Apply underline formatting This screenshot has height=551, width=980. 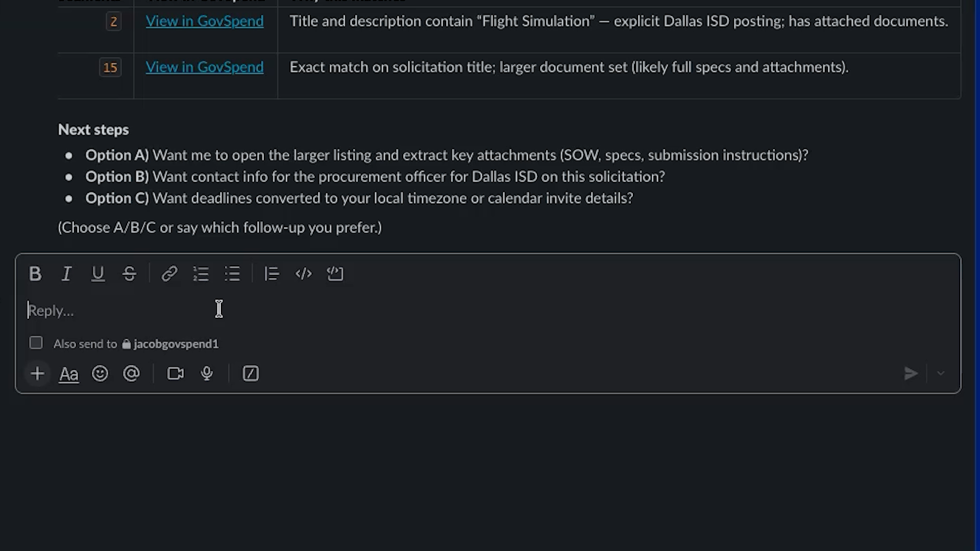(x=97, y=274)
